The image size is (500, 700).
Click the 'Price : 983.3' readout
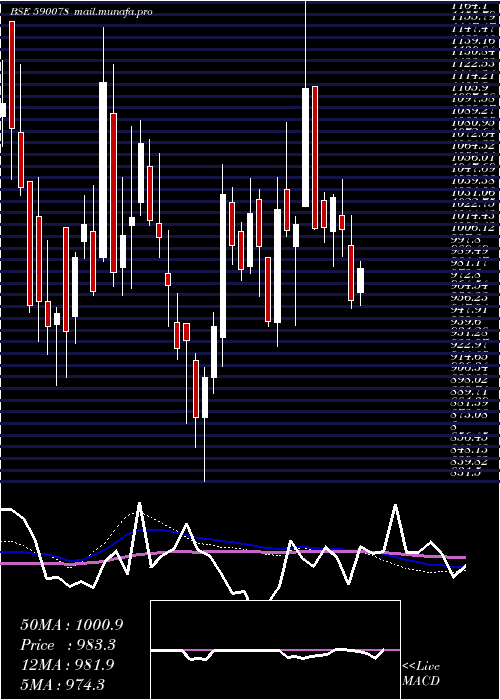(68, 645)
